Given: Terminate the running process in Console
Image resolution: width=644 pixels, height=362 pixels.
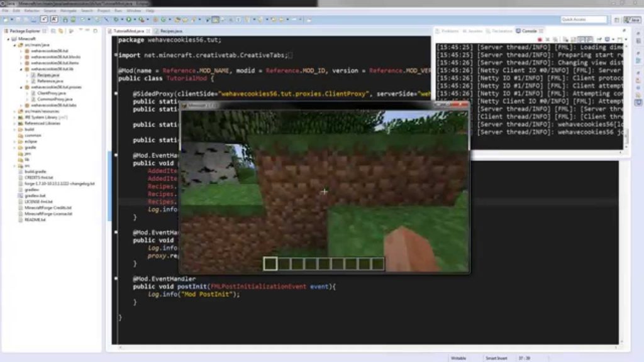Looking at the screenshot, I should [x=540, y=40].
